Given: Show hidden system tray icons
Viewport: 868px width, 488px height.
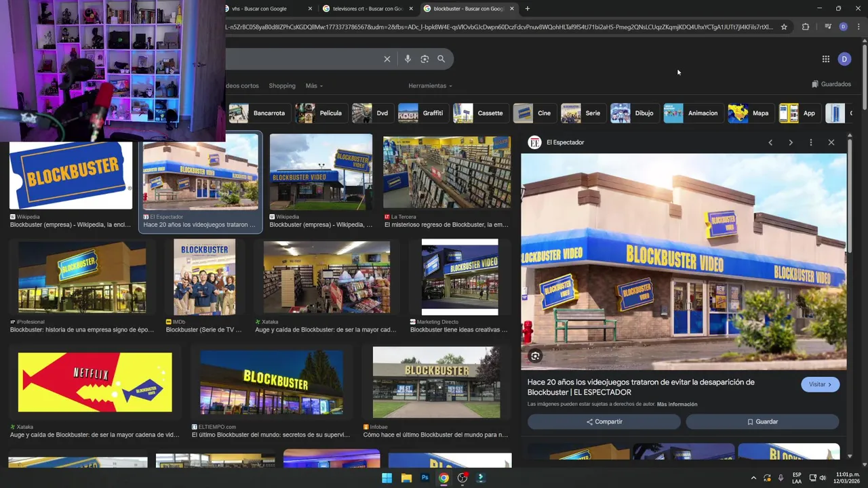Looking at the screenshot, I should pyautogui.click(x=753, y=478).
